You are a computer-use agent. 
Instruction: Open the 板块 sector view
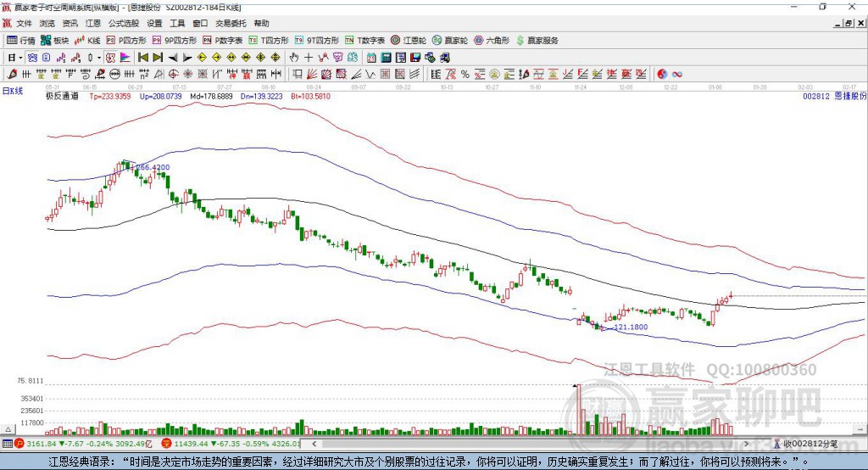[55, 41]
